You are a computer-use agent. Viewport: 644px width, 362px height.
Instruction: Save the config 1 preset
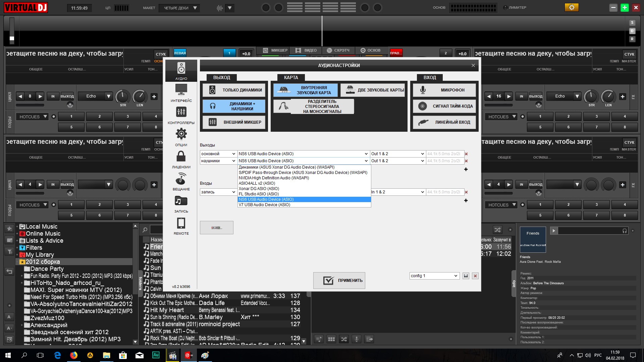[466, 276]
